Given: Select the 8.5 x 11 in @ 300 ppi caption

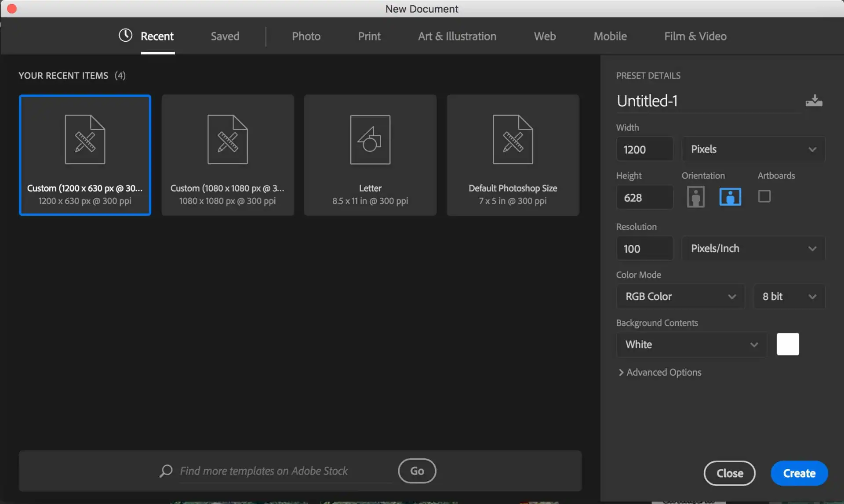Looking at the screenshot, I should click(x=370, y=201).
